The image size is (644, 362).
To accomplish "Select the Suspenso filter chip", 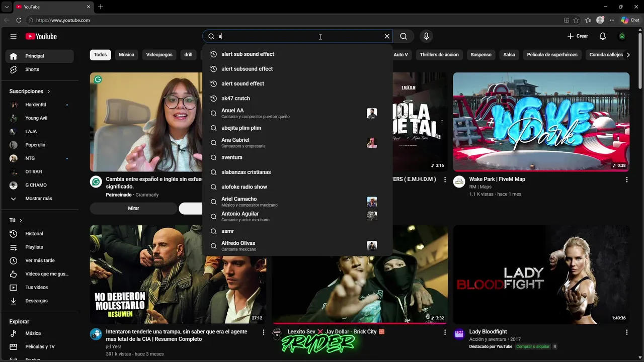I will coord(481,55).
